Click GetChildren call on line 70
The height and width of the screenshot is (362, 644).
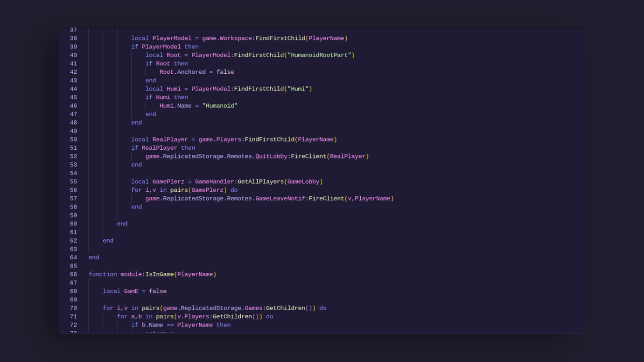[x=285, y=307]
